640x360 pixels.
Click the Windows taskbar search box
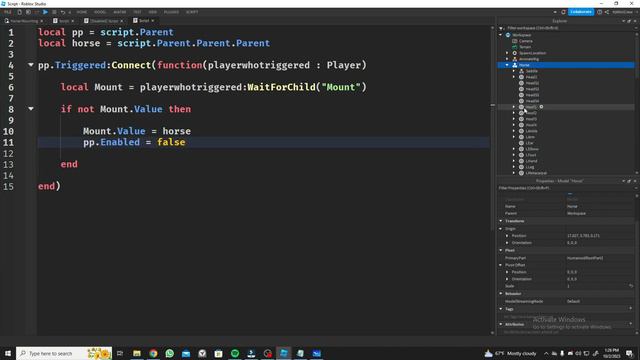pyautogui.click(x=64, y=353)
